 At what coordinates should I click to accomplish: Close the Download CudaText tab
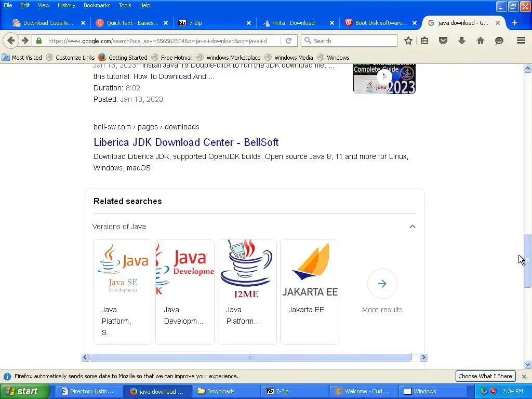(83, 23)
